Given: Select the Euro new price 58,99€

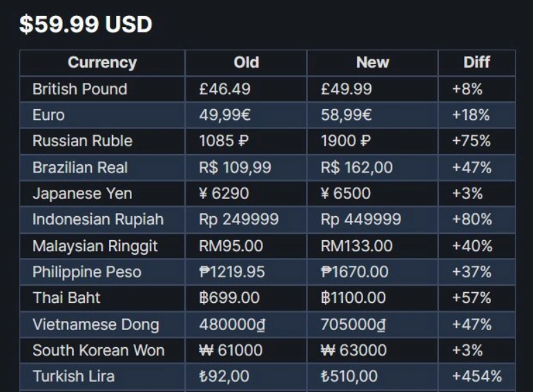Looking at the screenshot, I should (347, 115).
